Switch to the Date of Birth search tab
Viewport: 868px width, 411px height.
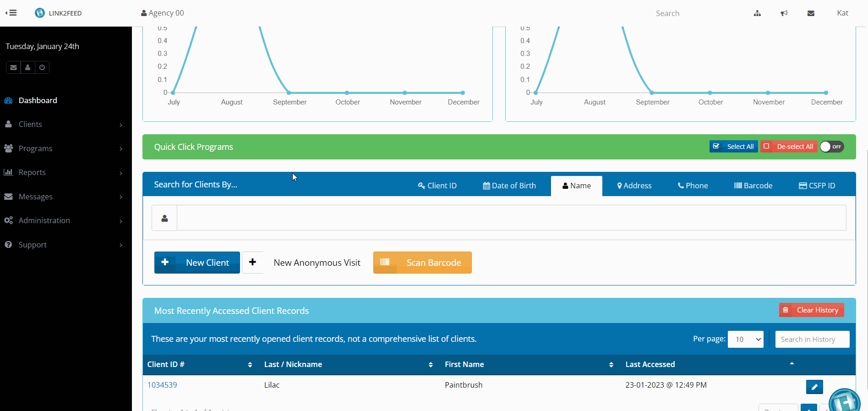pos(509,186)
